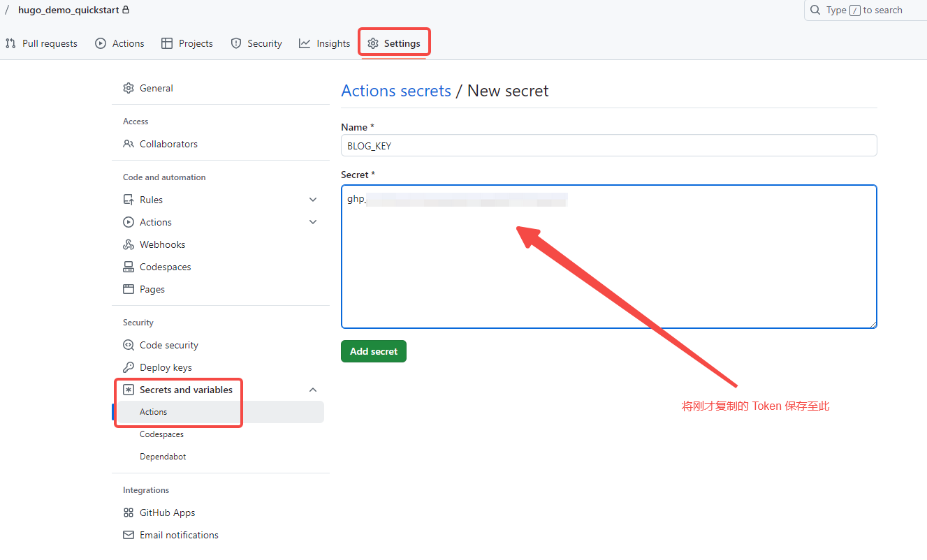Click the Actions play icon in the nav
The image size is (927, 560).
point(101,43)
